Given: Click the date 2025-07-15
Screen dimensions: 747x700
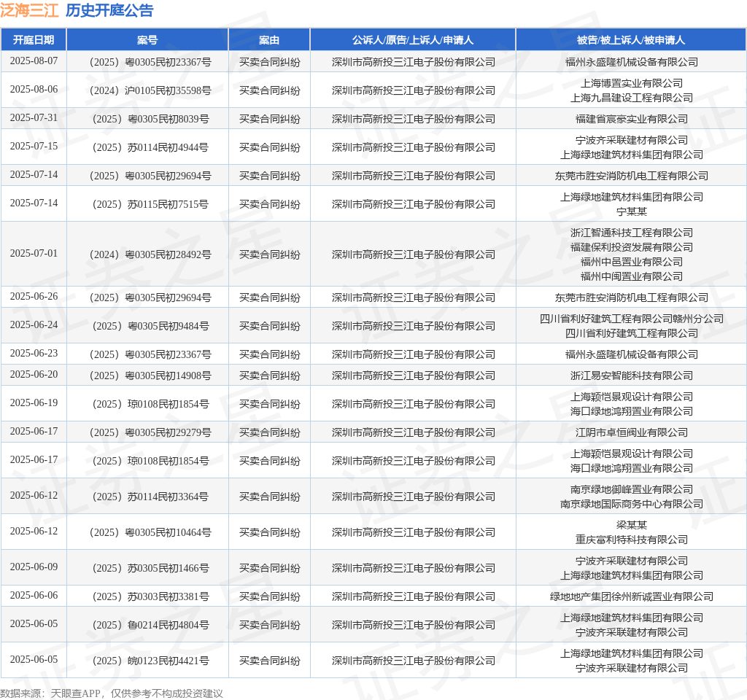Looking at the screenshot, I should 34,146.
